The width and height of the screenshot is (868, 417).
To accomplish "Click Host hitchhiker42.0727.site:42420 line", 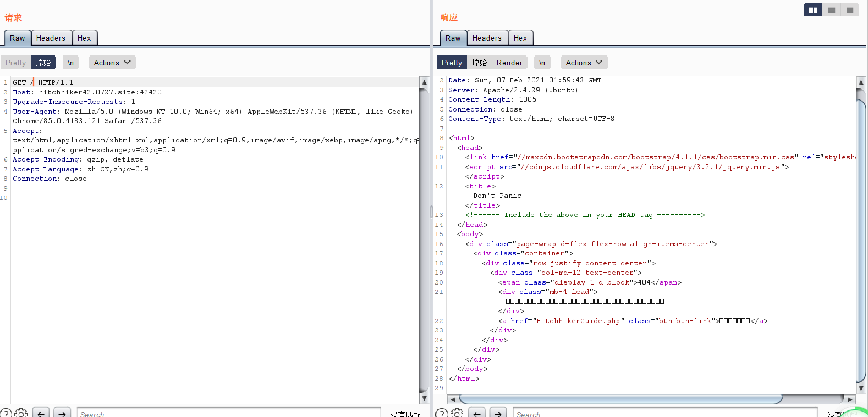I will [x=87, y=92].
